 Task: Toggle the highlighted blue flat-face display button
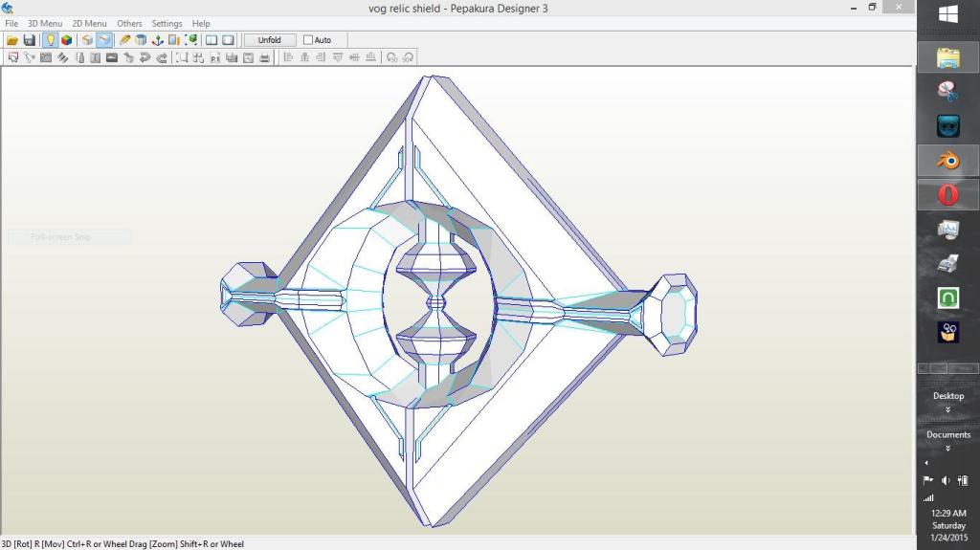(x=103, y=40)
